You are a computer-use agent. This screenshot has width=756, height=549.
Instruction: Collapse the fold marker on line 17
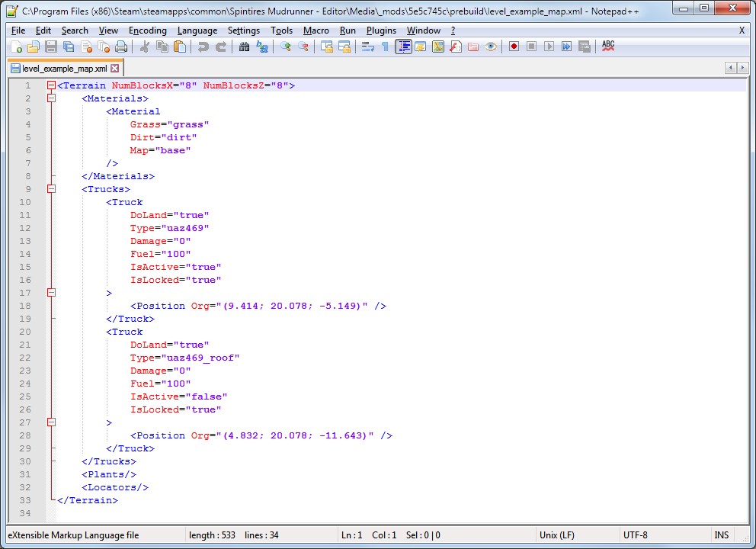pyautogui.click(x=51, y=293)
